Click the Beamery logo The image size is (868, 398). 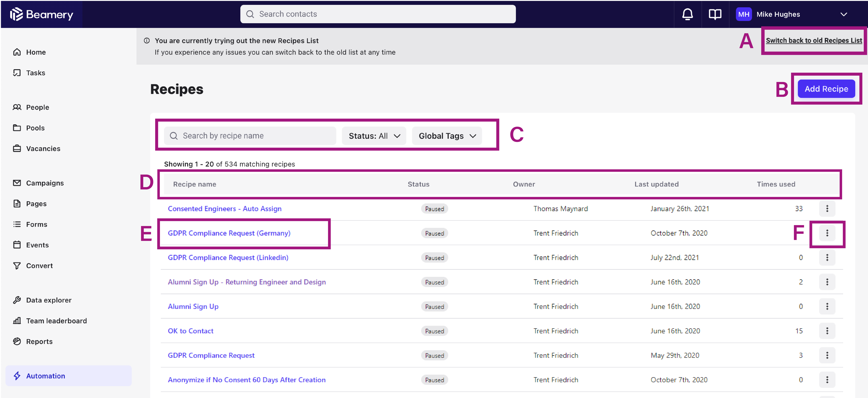click(x=41, y=14)
